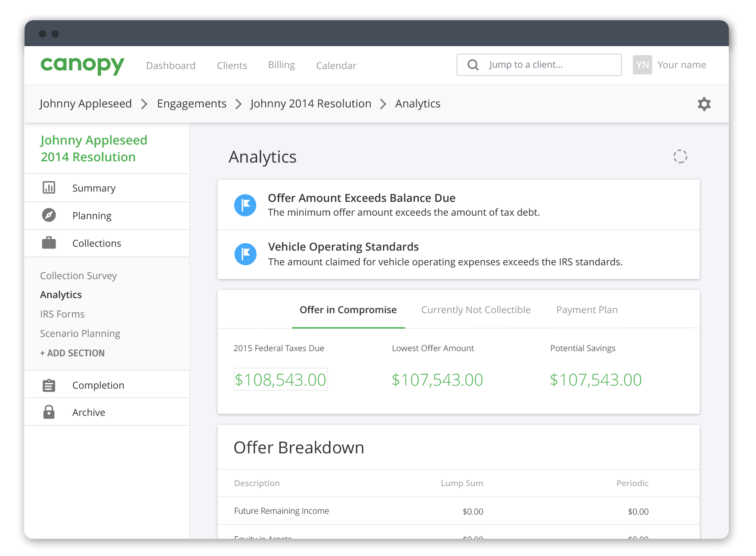756x556 pixels.
Task: Click the Completion clipboard icon
Action: tap(49, 384)
